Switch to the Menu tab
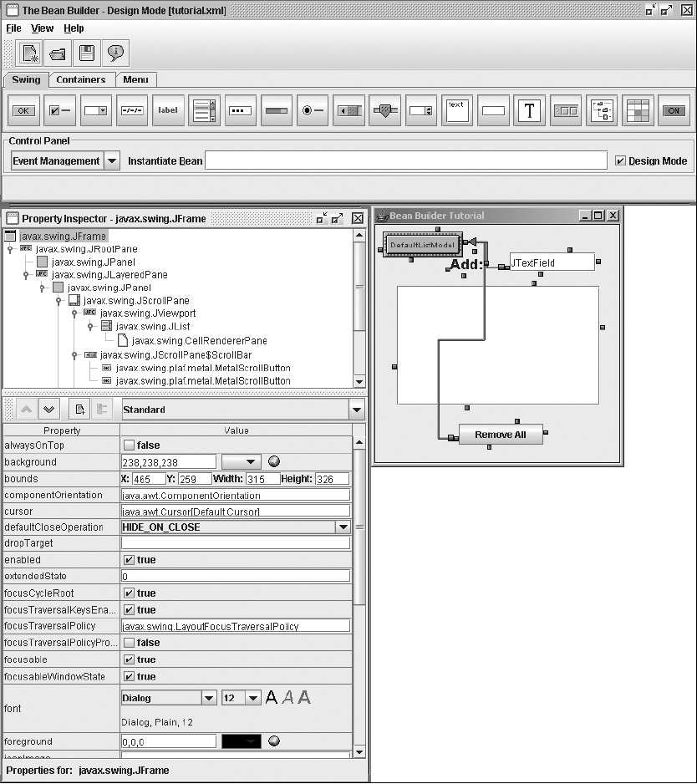The height and width of the screenshot is (784, 697). tap(135, 79)
